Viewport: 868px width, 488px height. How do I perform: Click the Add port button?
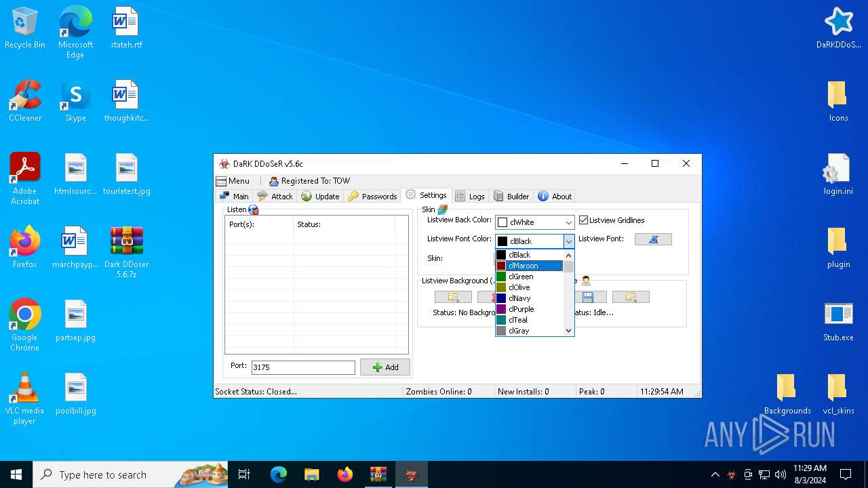click(x=385, y=367)
